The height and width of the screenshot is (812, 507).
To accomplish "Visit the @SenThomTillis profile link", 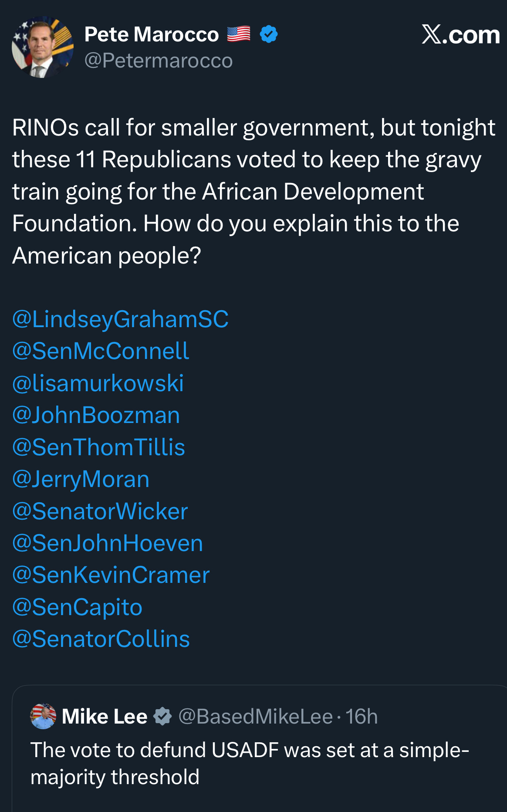I will pos(98,447).
